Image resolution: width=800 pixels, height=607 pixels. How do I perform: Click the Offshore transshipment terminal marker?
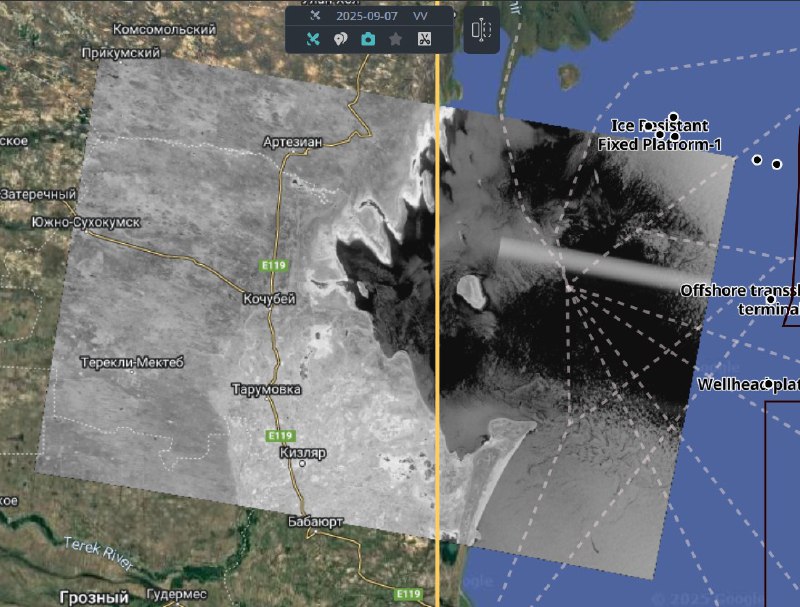click(770, 299)
